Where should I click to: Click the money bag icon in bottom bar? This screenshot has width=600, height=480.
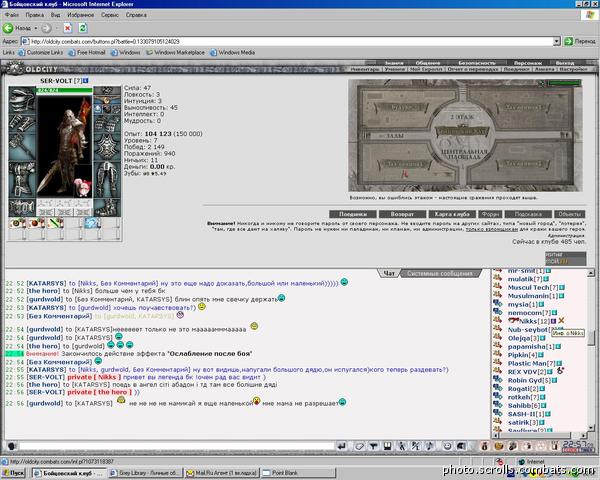click(484, 446)
